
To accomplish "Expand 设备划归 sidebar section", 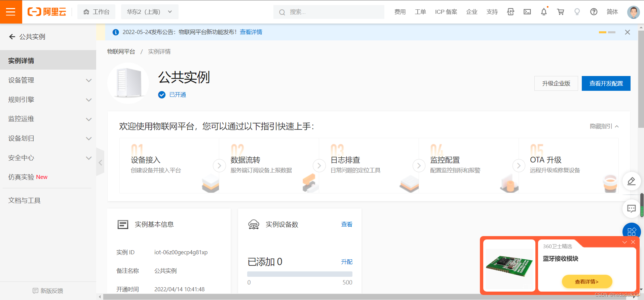I will 48,138.
